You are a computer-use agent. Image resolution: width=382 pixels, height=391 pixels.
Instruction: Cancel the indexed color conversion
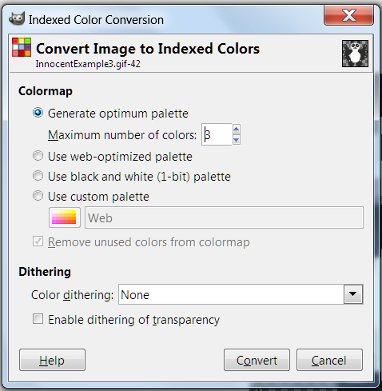coord(329,360)
